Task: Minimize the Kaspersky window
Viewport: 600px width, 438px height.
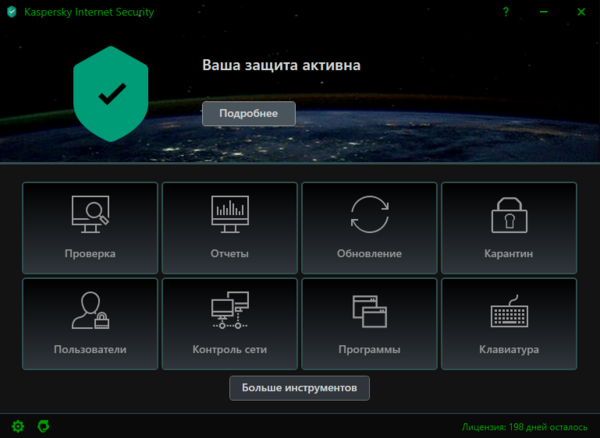Action: (543, 12)
